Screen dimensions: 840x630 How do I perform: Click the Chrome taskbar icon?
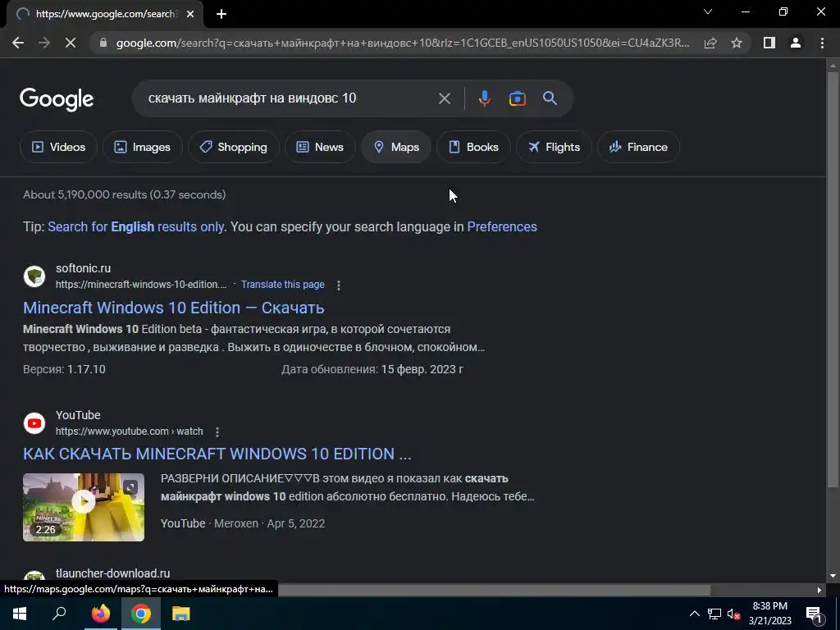(x=141, y=614)
